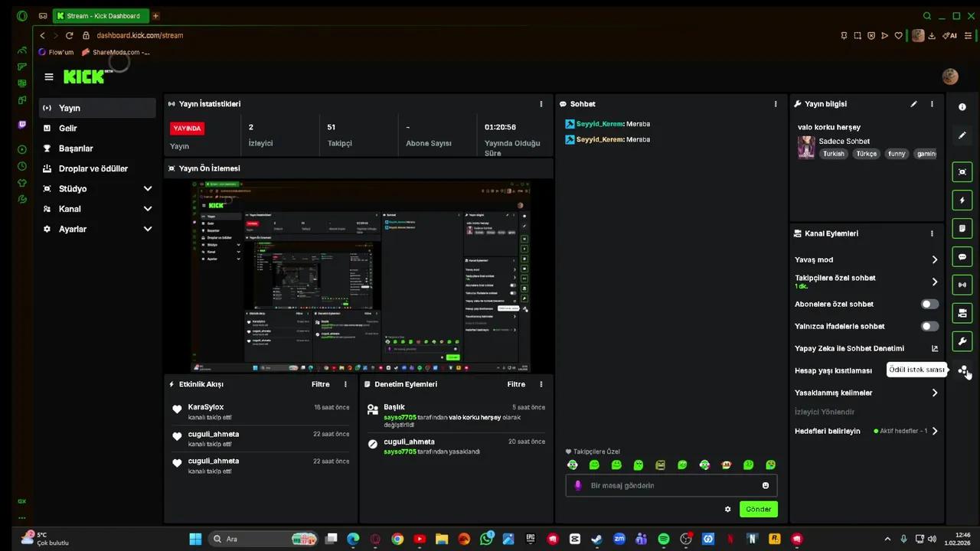Click the info icon at top of right sidebar
The height and width of the screenshot is (551, 980).
pyautogui.click(x=962, y=107)
